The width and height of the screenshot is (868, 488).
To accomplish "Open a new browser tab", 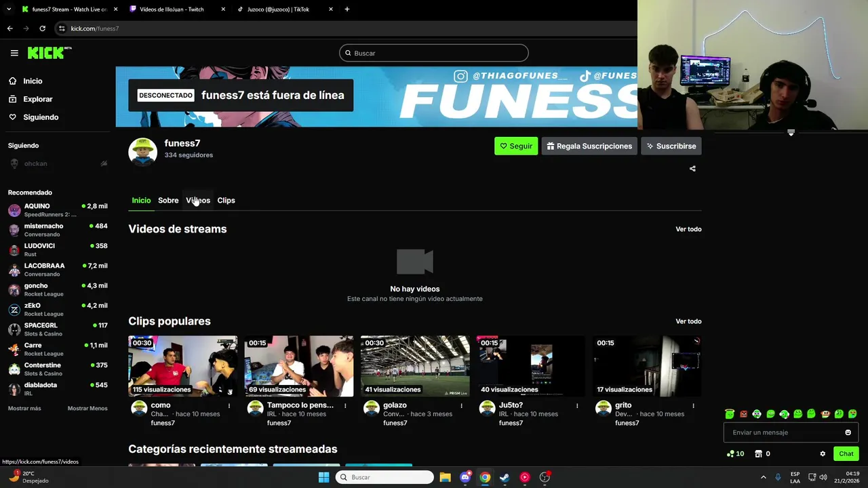I will pyautogui.click(x=347, y=9).
